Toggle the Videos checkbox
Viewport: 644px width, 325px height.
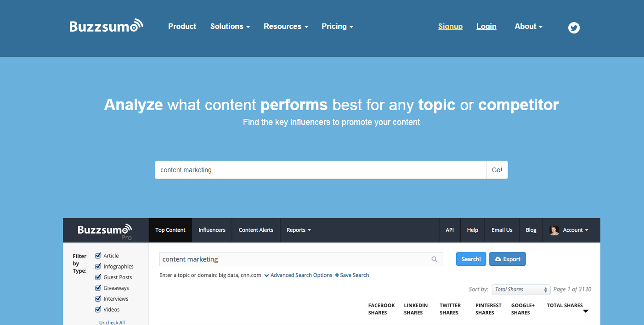click(x=98, y=309)
